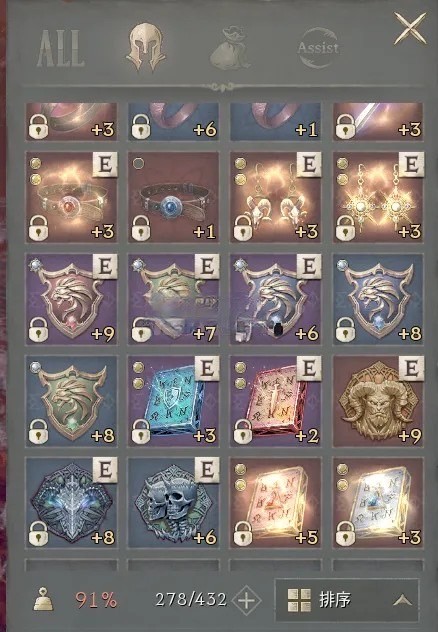
Task: Expand sort options with the up chevron
Action: pos(402,601)
